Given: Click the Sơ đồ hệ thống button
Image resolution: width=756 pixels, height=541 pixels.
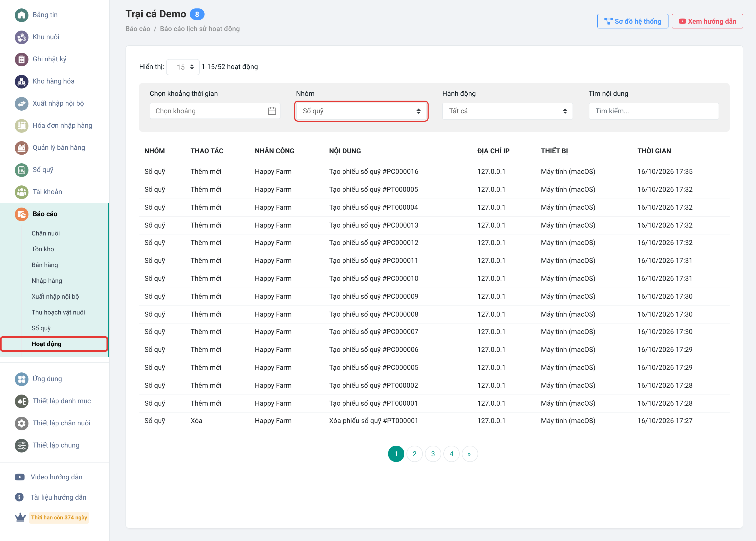Looking at the screenshot, I should point(633,21).
